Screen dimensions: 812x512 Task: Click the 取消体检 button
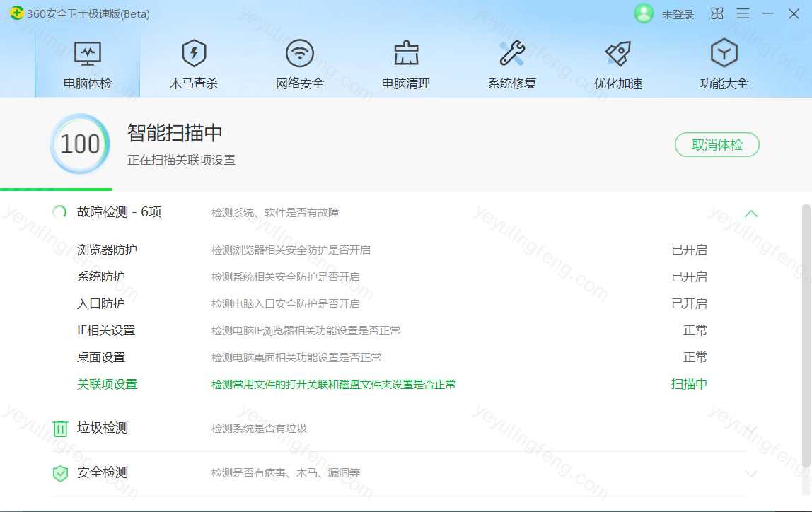point(717,145)
